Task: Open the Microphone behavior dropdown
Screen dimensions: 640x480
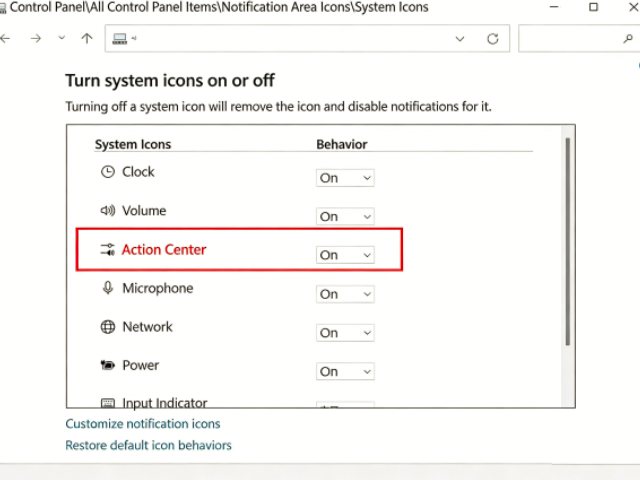Action: pos(345,294)
